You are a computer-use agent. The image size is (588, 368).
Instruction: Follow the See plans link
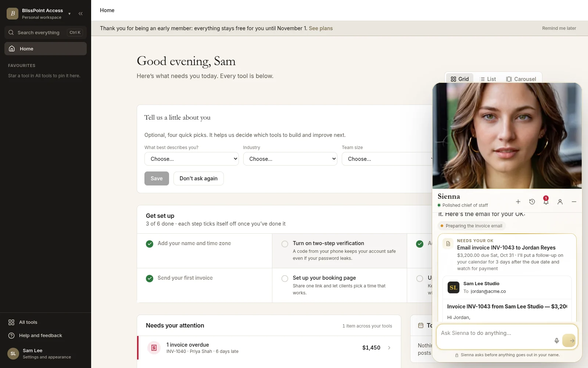point(321,28)
